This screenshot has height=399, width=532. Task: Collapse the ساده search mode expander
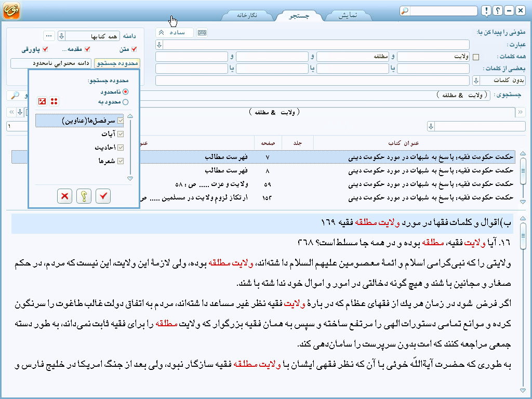click(x=161, y=33)
